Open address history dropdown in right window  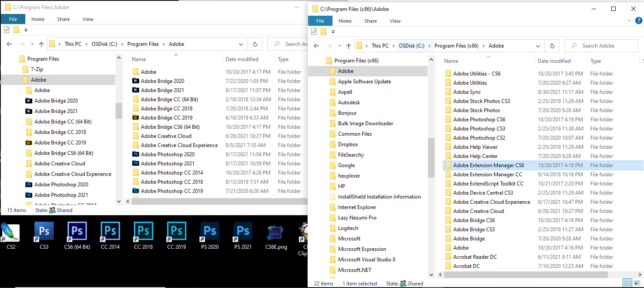[x=537, y=46]
